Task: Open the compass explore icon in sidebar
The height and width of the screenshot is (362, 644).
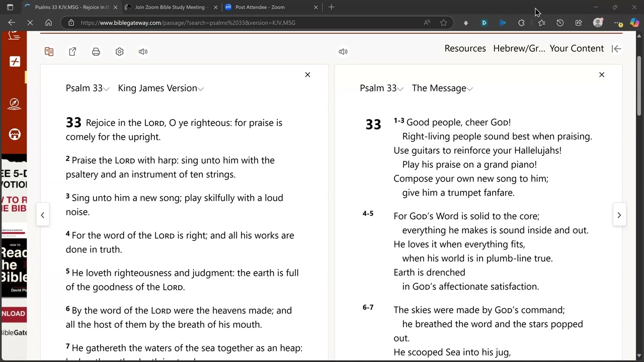Action: tap(15, 105)
